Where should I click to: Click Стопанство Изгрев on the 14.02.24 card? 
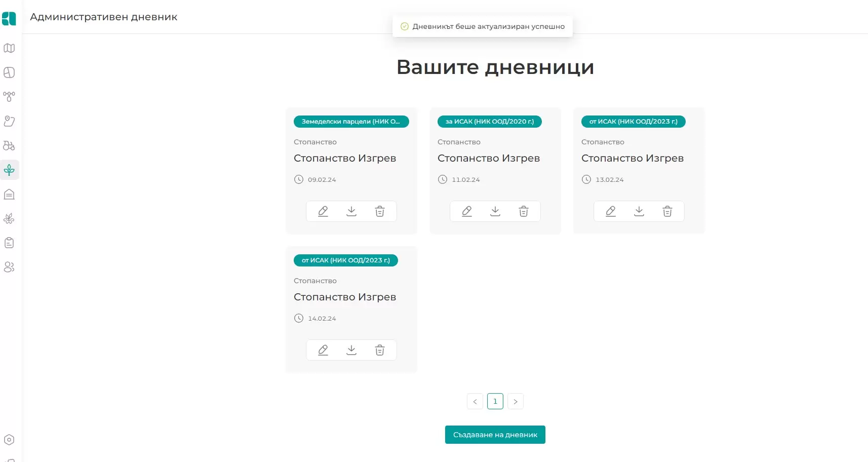345,297
